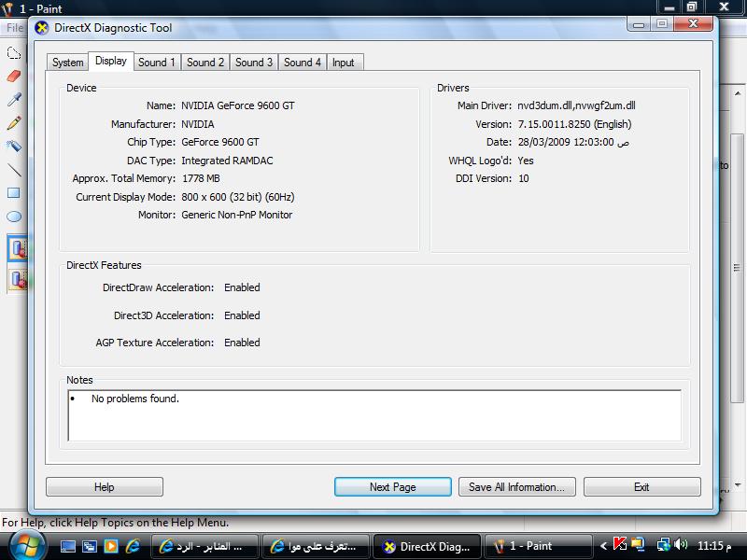Viewport: 747px width, 560px height.
Task: Click the DirectX Diagnostic Tool title icon
Action: tap(41, 28)
